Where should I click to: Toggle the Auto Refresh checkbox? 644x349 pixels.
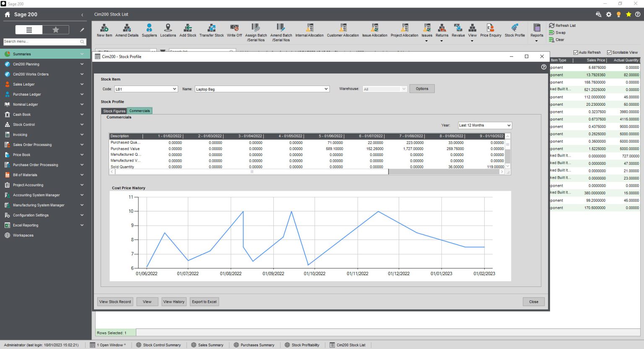(x=576, y=52)
